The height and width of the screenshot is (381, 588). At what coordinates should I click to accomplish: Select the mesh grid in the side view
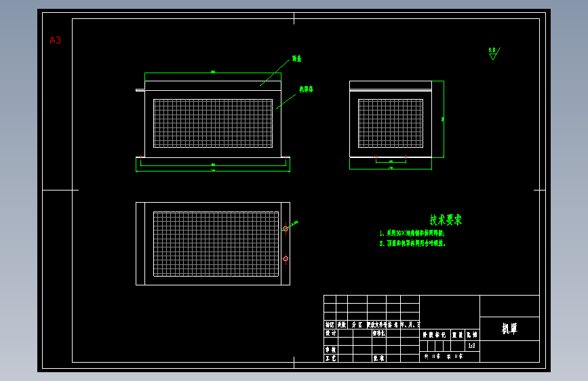391,123
